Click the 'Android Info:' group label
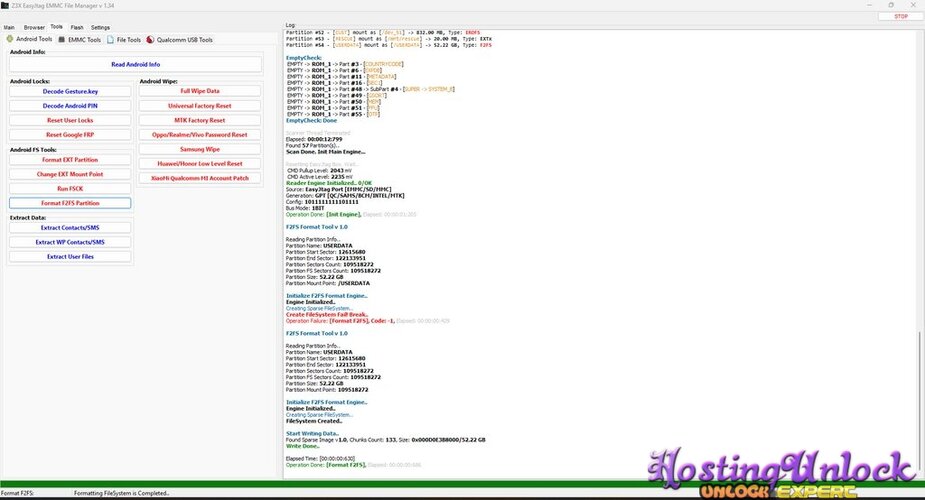The width and height of the screenshot is (925, 500). (28, 52)
